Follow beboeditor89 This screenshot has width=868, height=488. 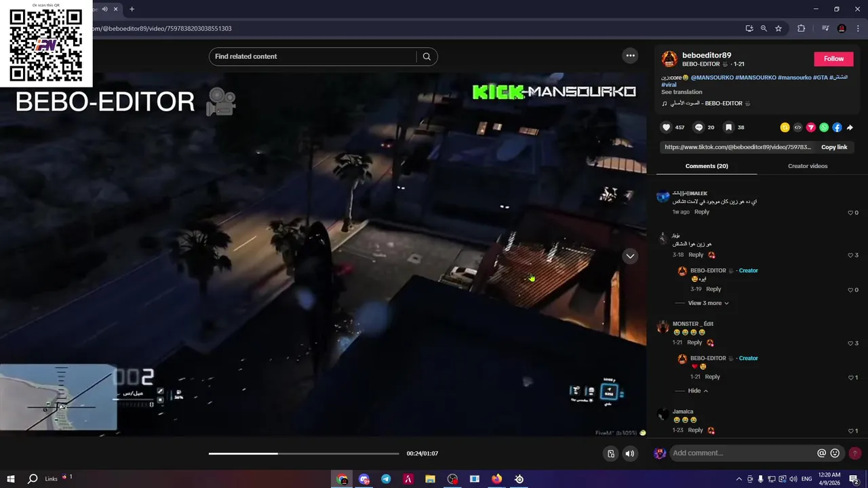(x=833, y=59)
